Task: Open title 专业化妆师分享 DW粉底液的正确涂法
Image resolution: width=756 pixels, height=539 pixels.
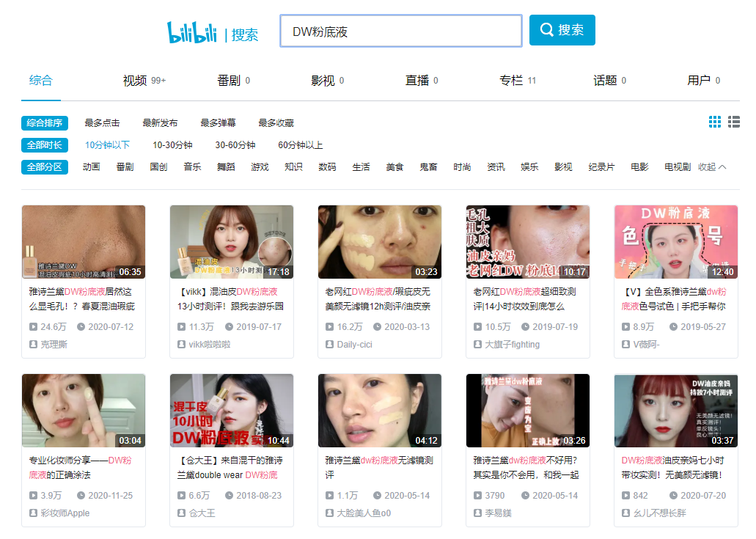Action: 81,468
